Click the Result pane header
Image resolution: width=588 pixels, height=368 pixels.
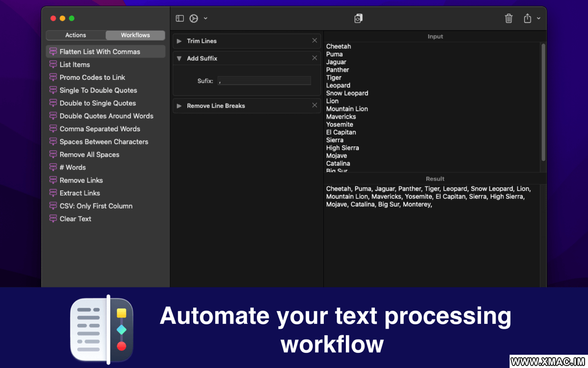click(435, 179)
